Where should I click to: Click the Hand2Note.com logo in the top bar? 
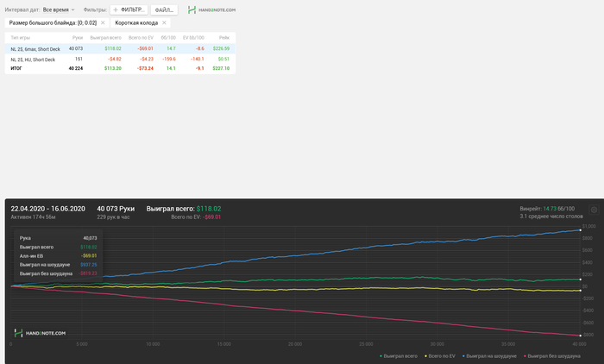[x=211, y=9]
